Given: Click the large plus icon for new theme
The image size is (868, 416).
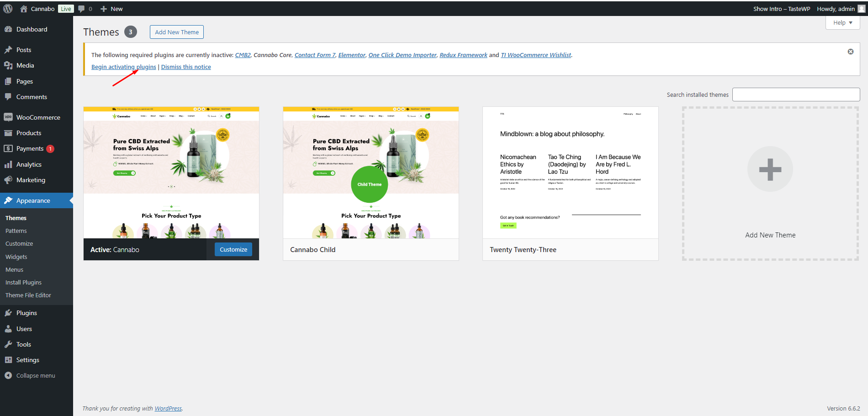Looking at the screenshot, I should coord(770,169).
